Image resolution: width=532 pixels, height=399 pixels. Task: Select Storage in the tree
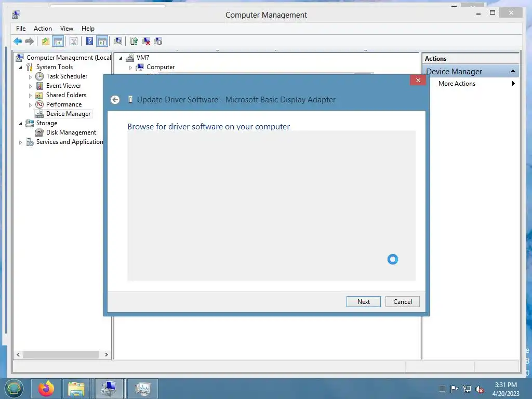pyautogui.click(x=47, y=123)
